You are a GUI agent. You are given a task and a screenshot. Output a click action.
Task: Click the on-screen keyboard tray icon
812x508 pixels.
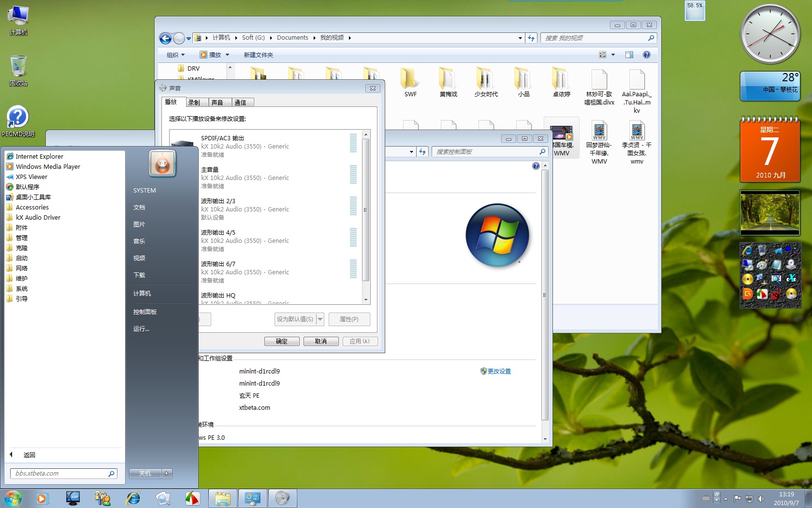(706, 498)
